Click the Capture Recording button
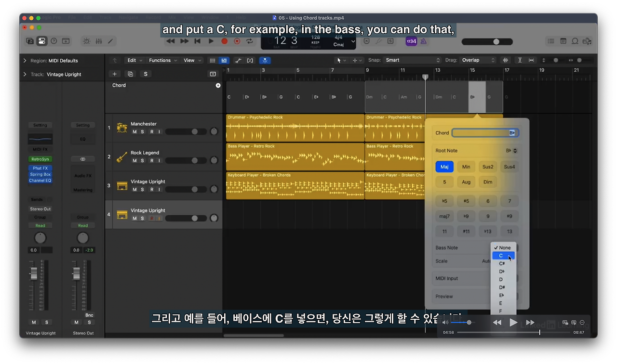617x364 pixels. (x=237, y=41)
